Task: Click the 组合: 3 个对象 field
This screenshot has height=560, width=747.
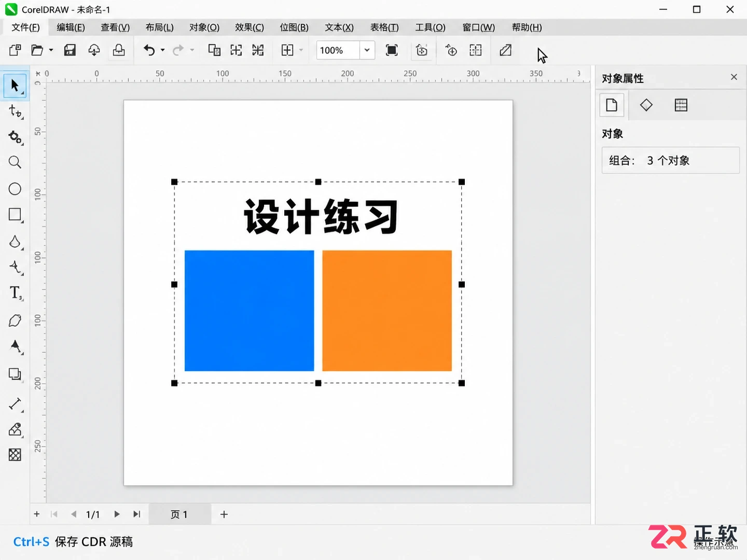Action: point(670,160)
